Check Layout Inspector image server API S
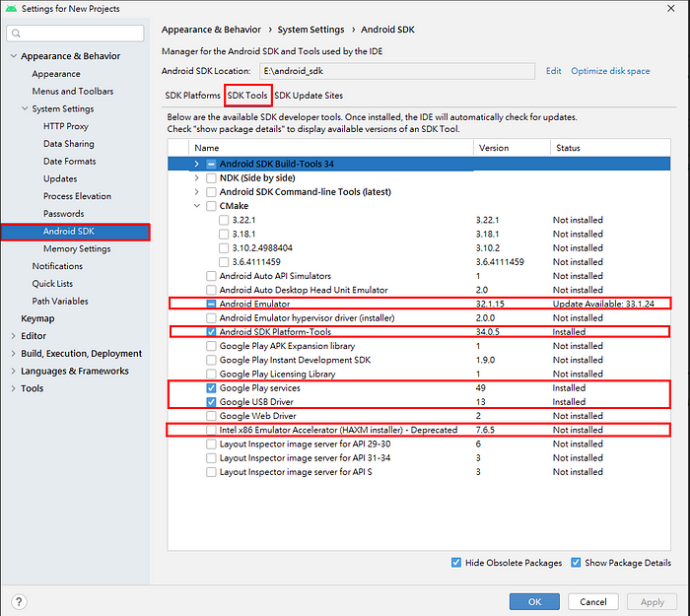This screenshot has height=616, width=690. 211,472
